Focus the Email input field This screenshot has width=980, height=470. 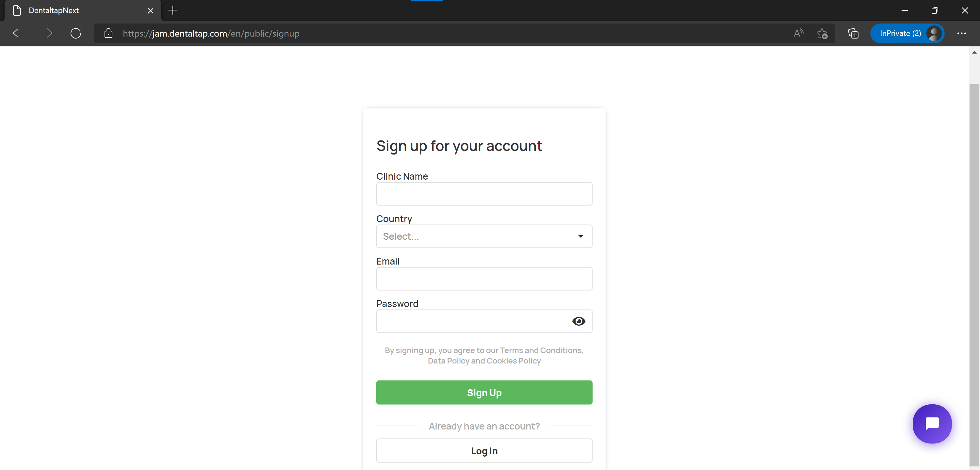click(484, 279)
